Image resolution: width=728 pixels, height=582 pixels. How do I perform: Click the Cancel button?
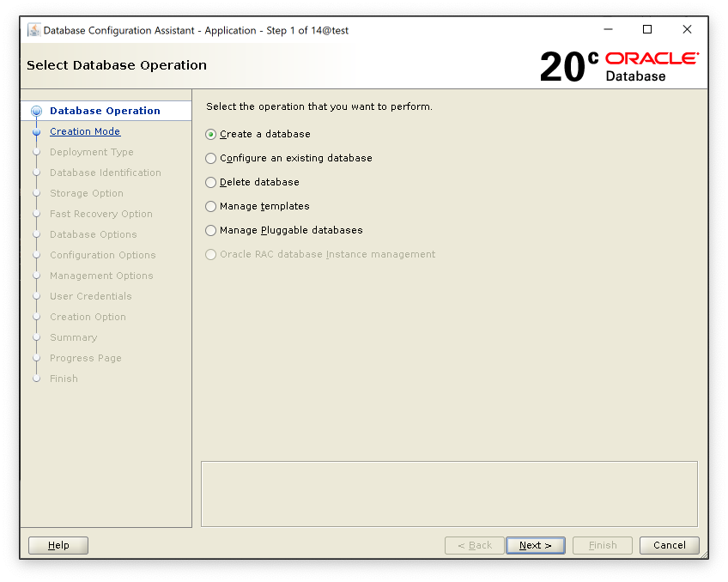[x=669, y=545]
